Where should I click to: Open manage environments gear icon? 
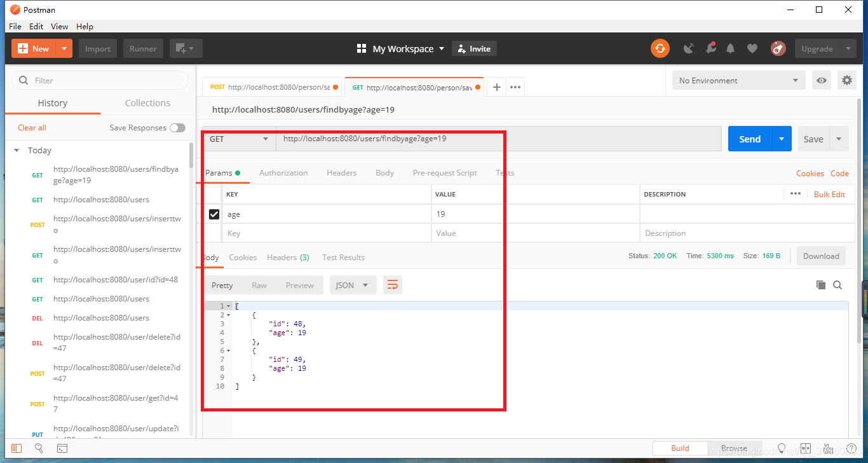click(846, 81)
